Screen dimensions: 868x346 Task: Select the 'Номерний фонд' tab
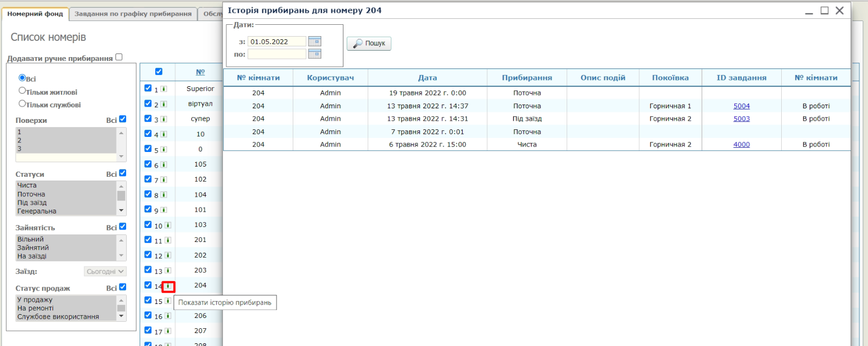coord(35,14)
